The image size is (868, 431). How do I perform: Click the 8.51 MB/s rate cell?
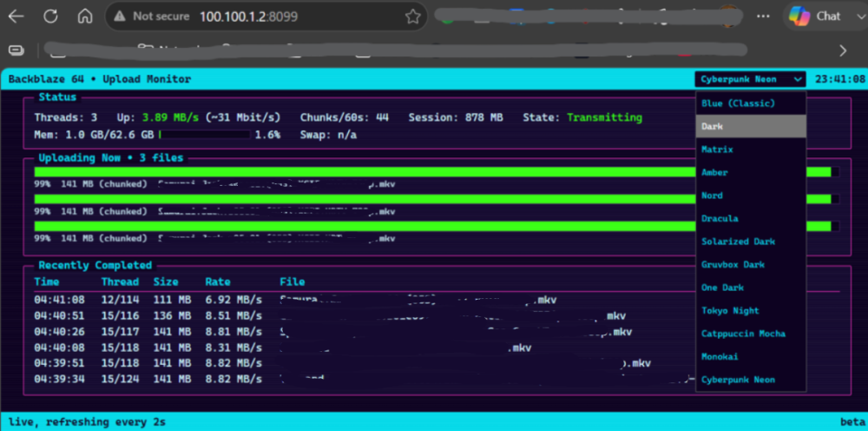click(x=233, y=315)
